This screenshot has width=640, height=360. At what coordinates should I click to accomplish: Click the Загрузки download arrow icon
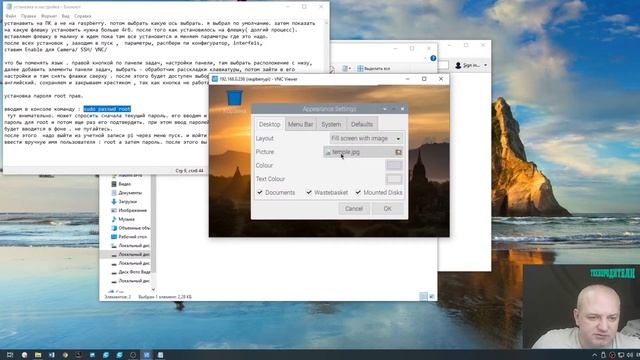[114, 202]
